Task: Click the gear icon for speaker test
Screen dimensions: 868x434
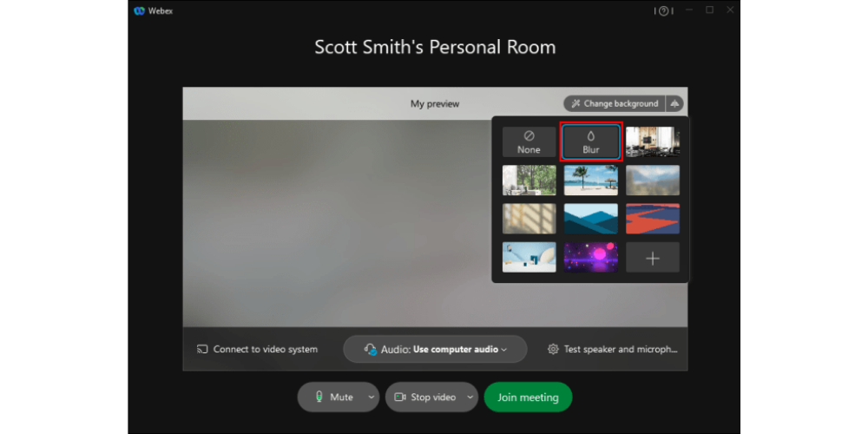Action: [x=553, y=349]
